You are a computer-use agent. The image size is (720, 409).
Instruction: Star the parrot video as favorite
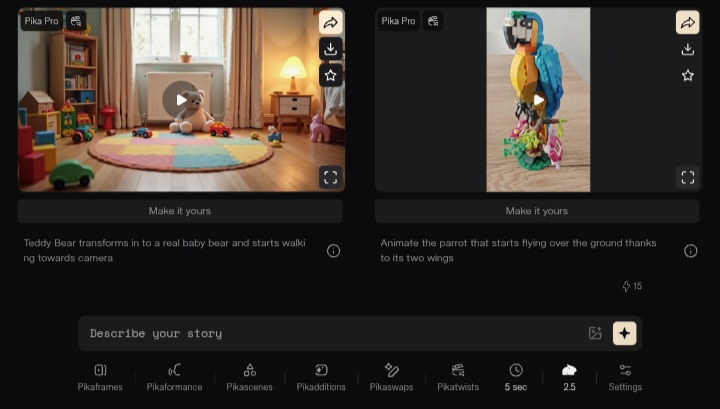pyautogui.click(x=687, y=75)
